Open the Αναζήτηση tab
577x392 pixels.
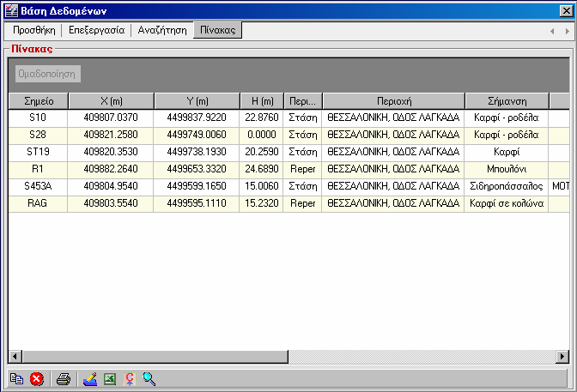[162, 30]
